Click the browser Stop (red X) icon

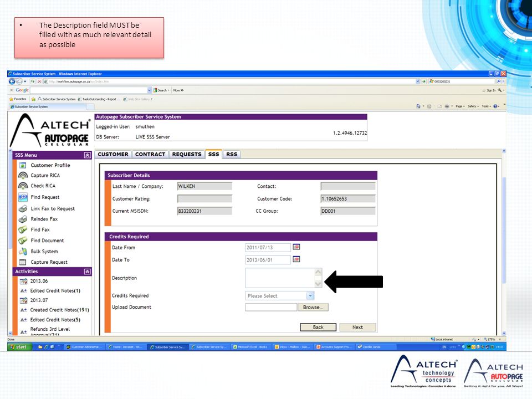point(39,81)
